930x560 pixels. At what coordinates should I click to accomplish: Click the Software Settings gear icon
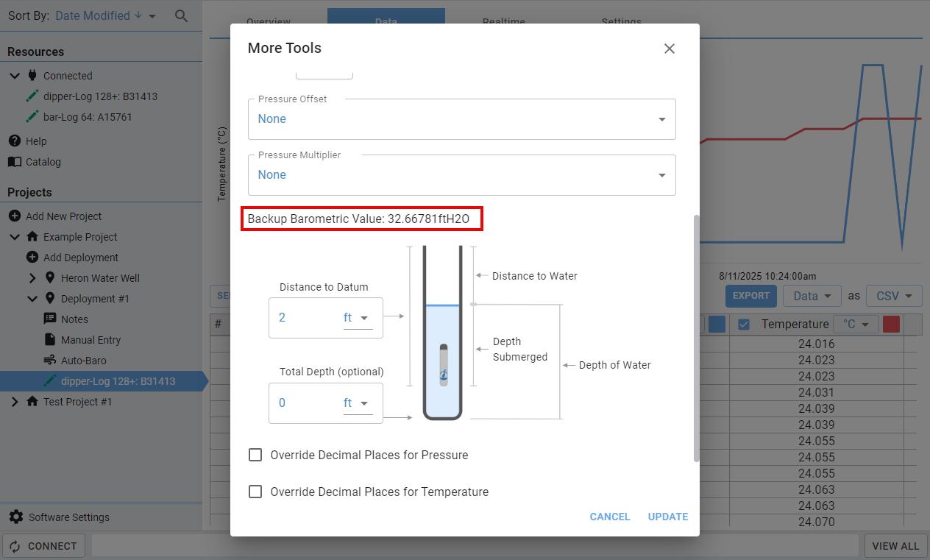(15, 517)
